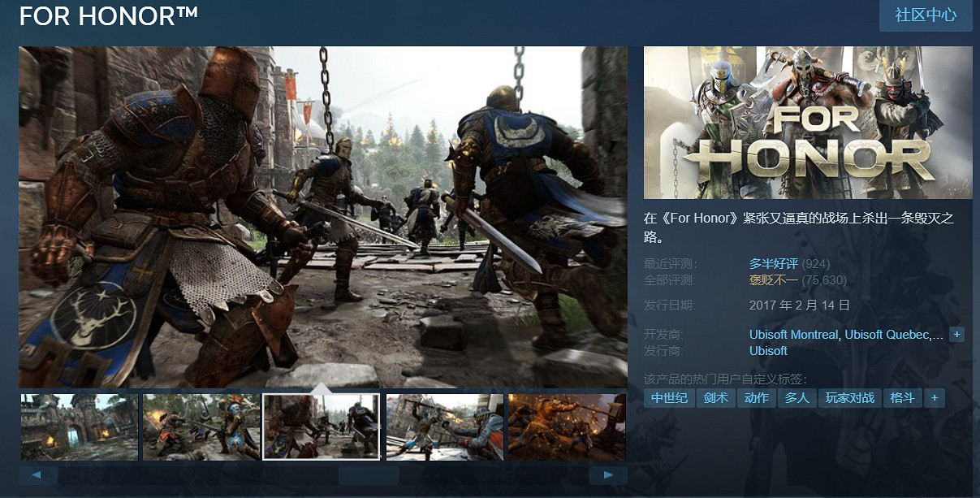Open the 动作 tag

click(756, 398)
